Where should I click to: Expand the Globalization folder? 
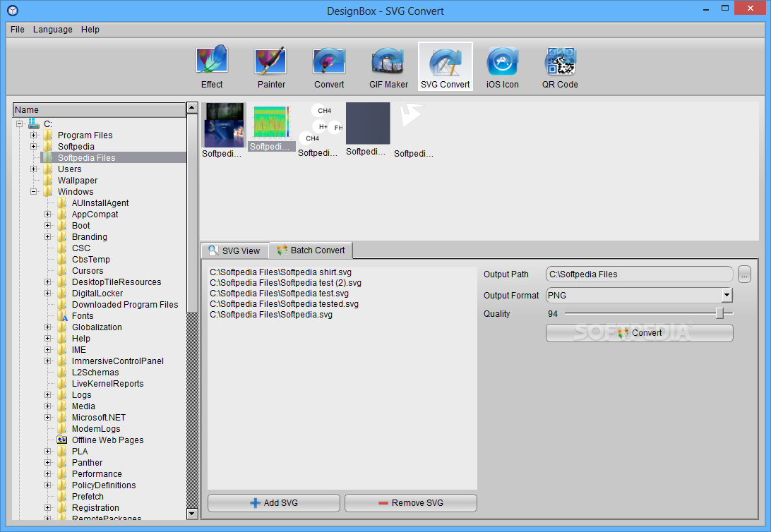(x=48, y=327)
